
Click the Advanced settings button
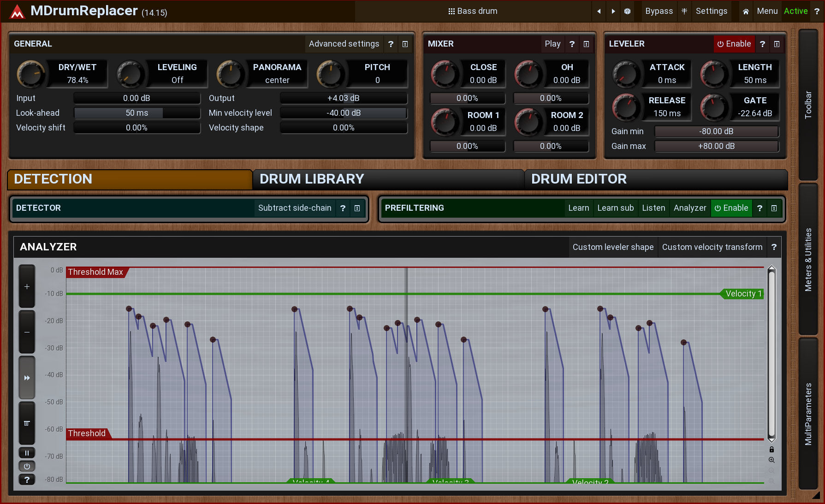coord(344,44)
